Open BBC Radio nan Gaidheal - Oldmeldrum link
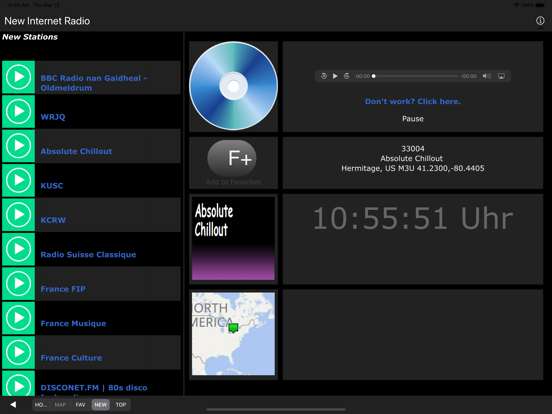552x414 pixels. [94, 83]
